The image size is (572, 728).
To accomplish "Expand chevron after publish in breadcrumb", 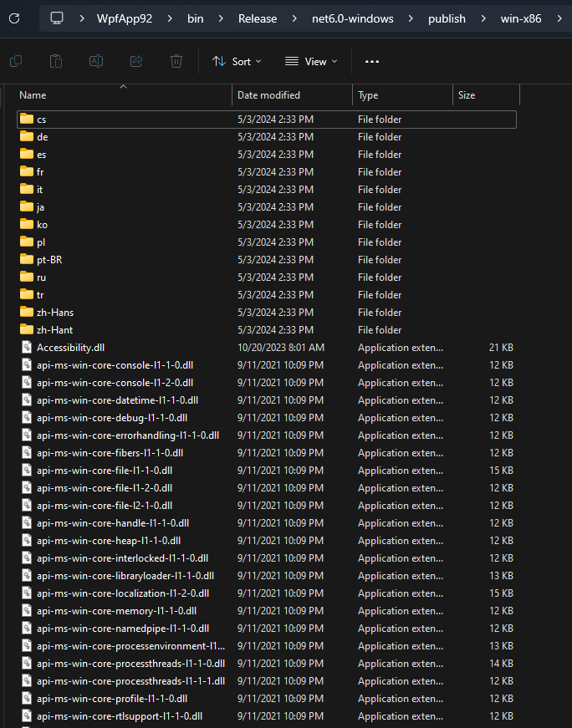I will [x=483, y=18].
